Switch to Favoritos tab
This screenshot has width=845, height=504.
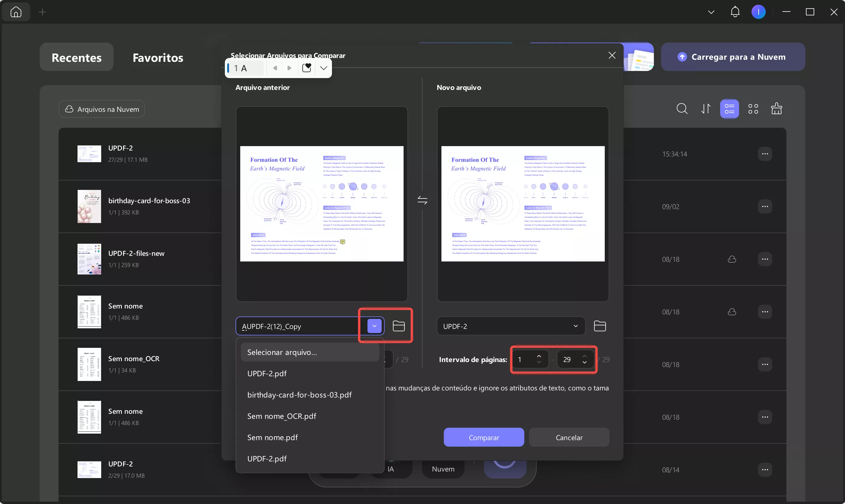click(x=158, y=57)
